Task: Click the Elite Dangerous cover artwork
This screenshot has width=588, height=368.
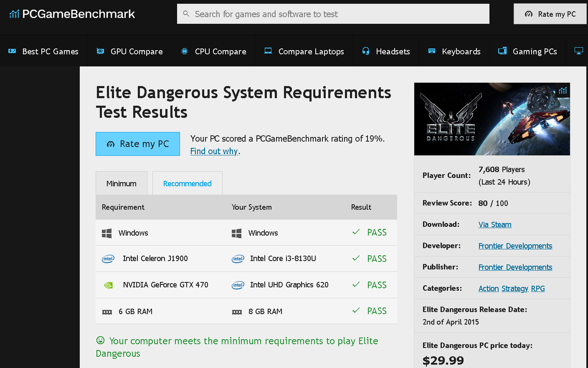Action: coord(492,119)
